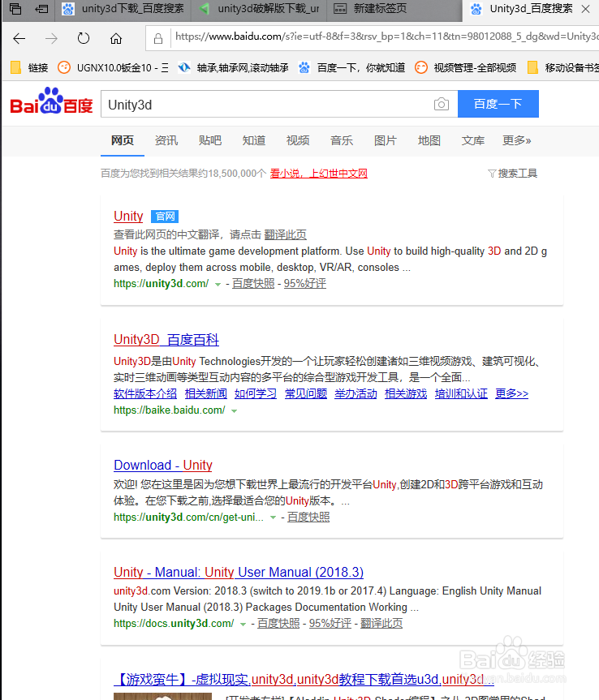Image resolution: width=599 pixels, height=700 pixels.
Task: Open 相关新闻 sublink
Action: tap(206, 393)
